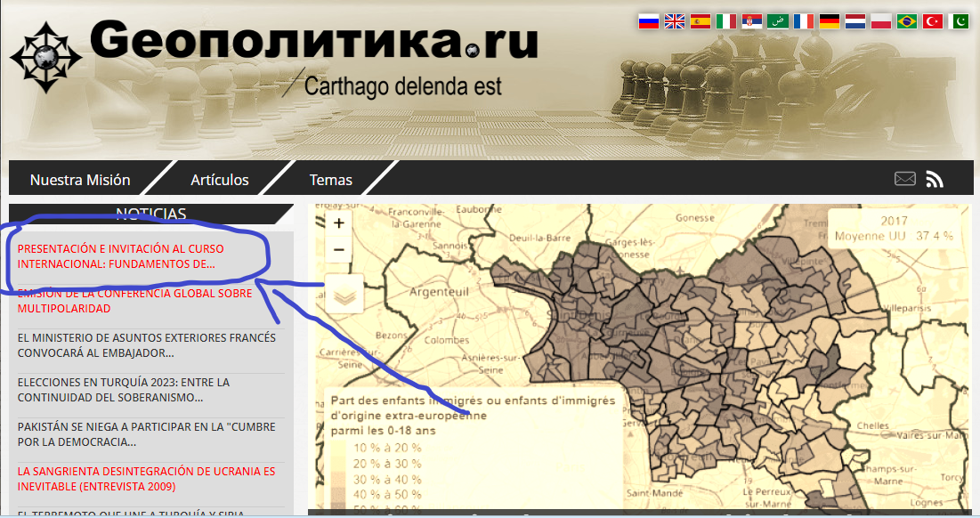This screenshot has height=518, width=980.
Task: Open the RSS feed icon
Action: pyautogui.click(x=935, y=179)
